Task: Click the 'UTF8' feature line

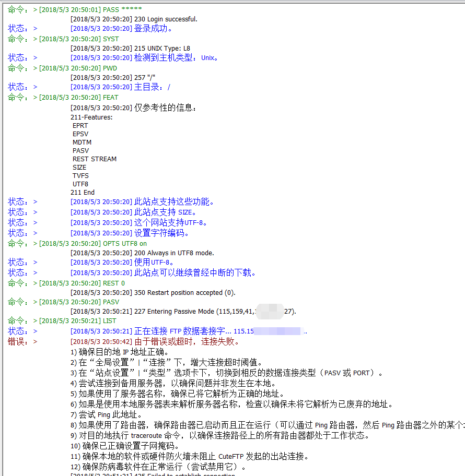Action: tap(80, 184)
